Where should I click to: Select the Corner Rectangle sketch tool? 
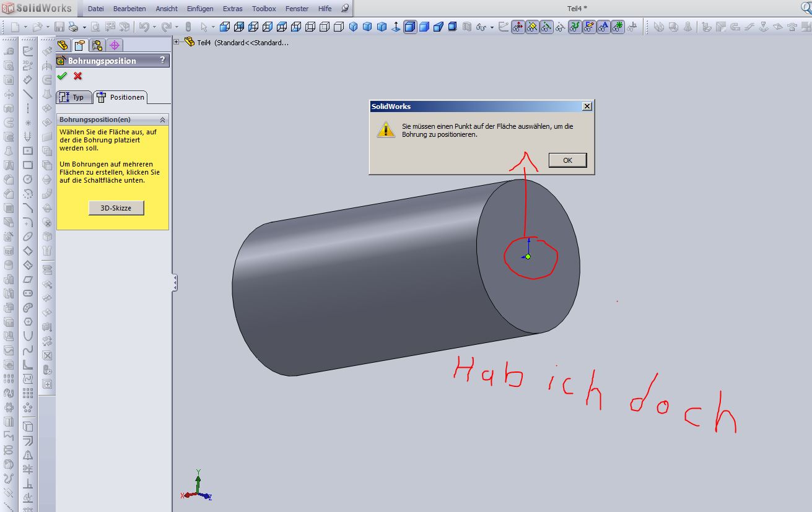(28, 165)
